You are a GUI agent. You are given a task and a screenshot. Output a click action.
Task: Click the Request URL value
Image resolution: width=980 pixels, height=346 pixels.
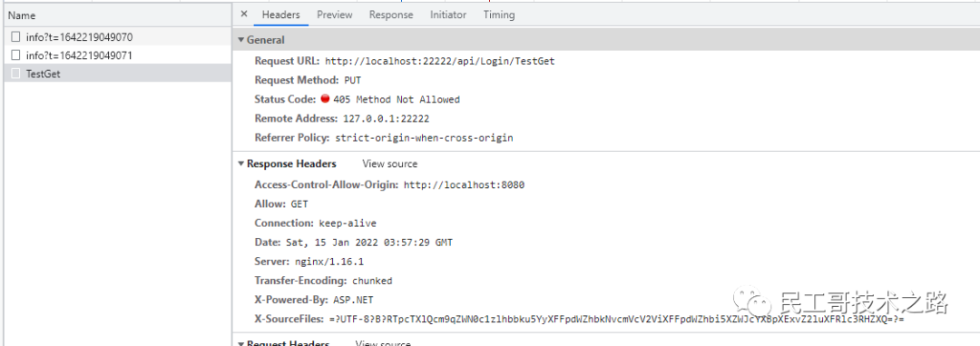pyautogui.click(x=440, y=62)
